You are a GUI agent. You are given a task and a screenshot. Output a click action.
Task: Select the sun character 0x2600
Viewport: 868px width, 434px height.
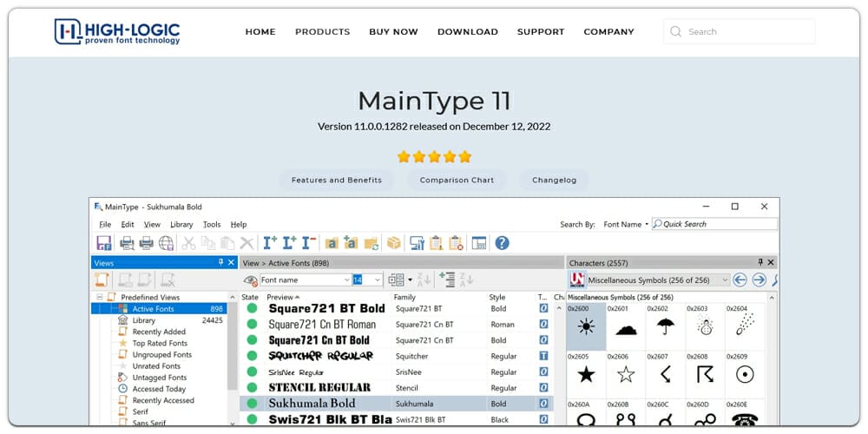(586, 327)
